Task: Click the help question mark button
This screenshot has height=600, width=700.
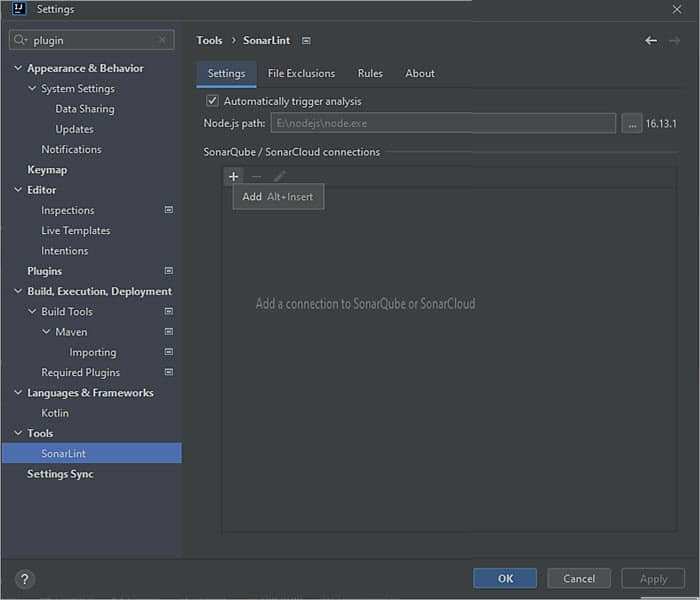Action: pos(25,579)
